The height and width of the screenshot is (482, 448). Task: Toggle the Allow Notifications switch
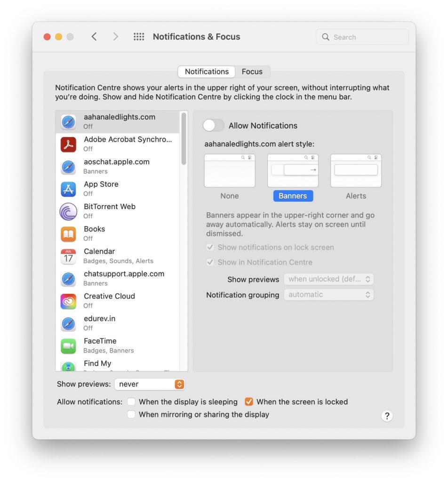[x=213, y=126]
